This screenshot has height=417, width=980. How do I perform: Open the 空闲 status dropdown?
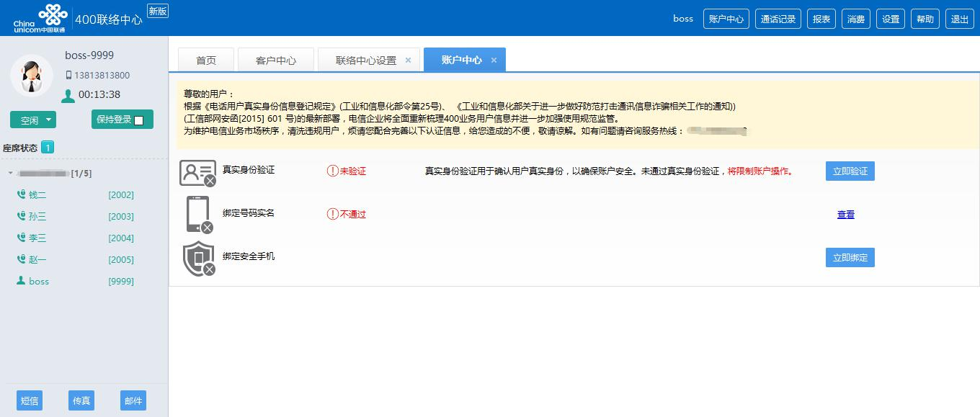48,120
